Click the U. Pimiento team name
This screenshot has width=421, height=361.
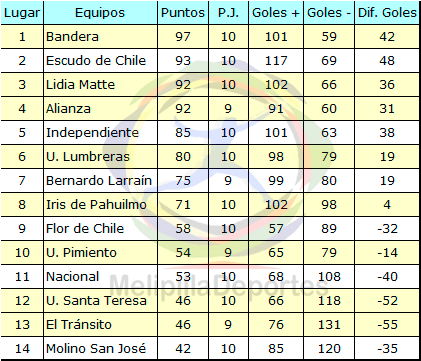81,253
